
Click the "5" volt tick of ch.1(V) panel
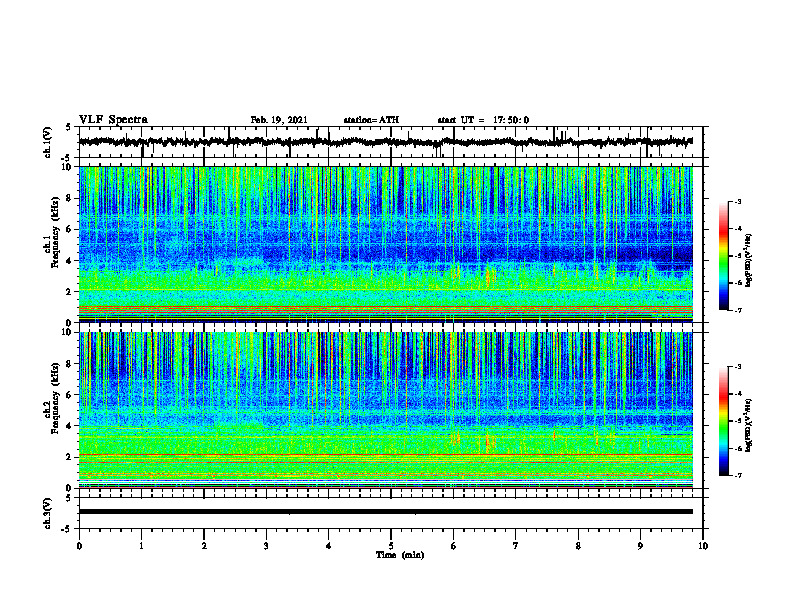(x=69, y=128)
